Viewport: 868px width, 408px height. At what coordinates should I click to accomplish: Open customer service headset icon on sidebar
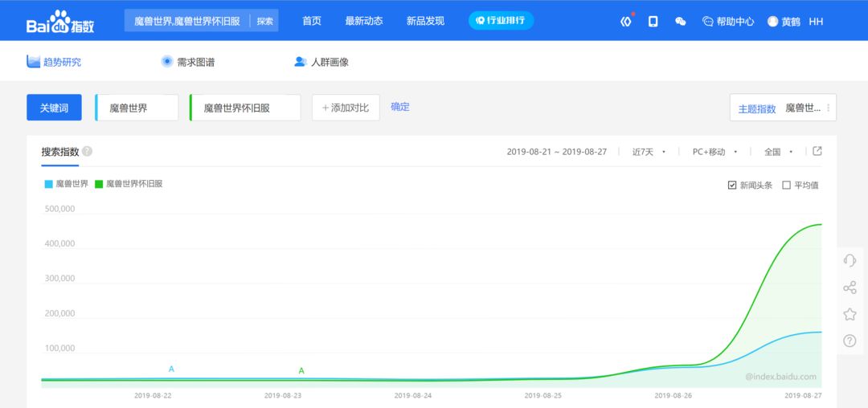tap(850, 260)
